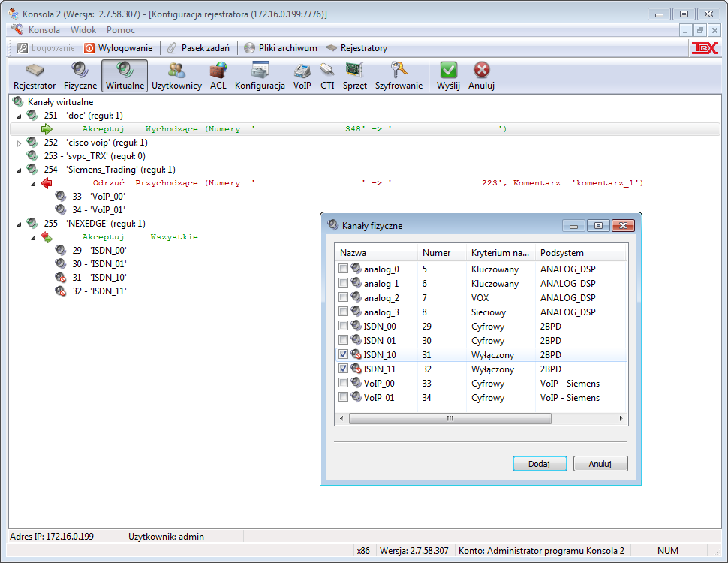Screen dimensions: 728x563
Task: Open the Pasek zadań taskbar item
Action: [x=198, y=48]
